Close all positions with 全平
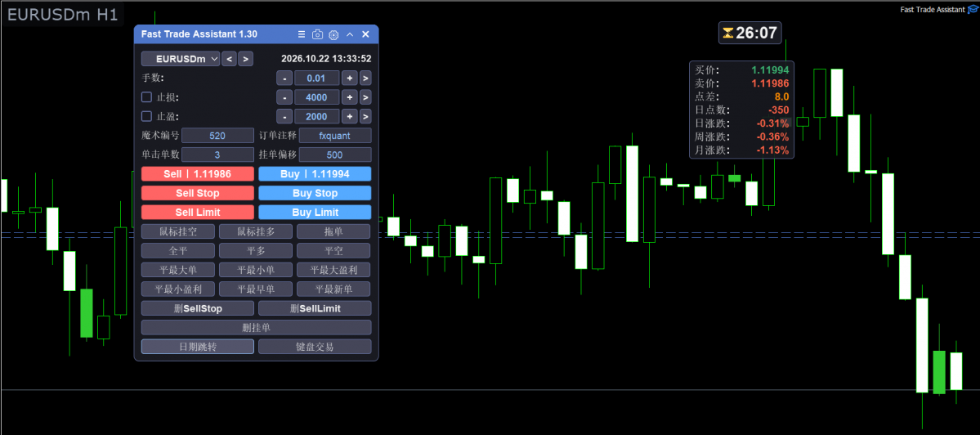980x435 pixels. (x=178, y=251)
